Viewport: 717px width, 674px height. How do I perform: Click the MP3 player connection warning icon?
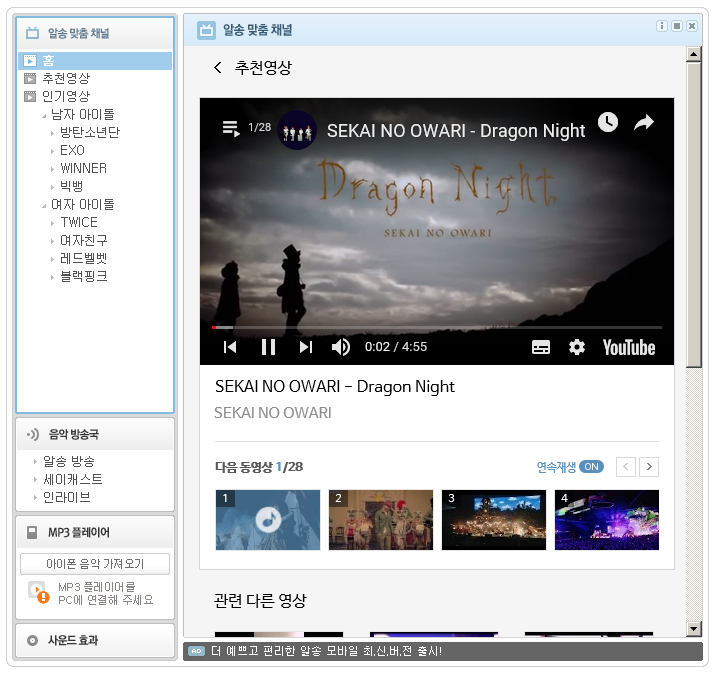tap(38, 593)
